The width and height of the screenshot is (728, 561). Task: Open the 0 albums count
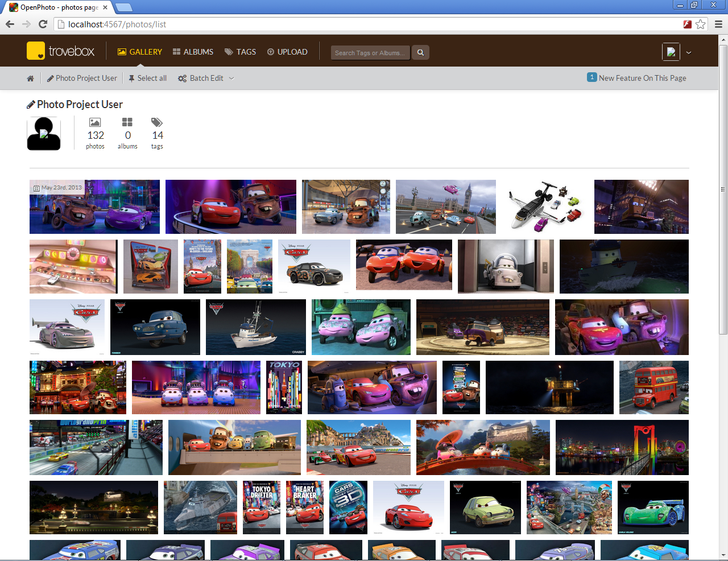127,134
